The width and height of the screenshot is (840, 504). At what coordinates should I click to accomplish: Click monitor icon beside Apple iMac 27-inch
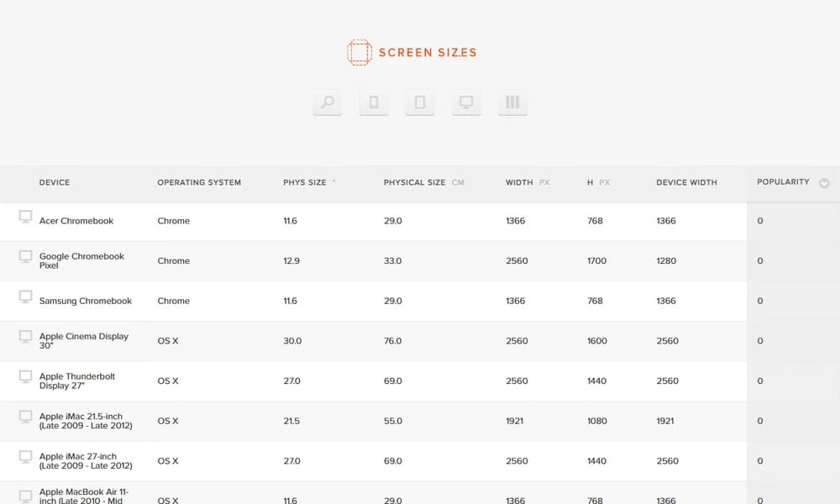(25, 456)
